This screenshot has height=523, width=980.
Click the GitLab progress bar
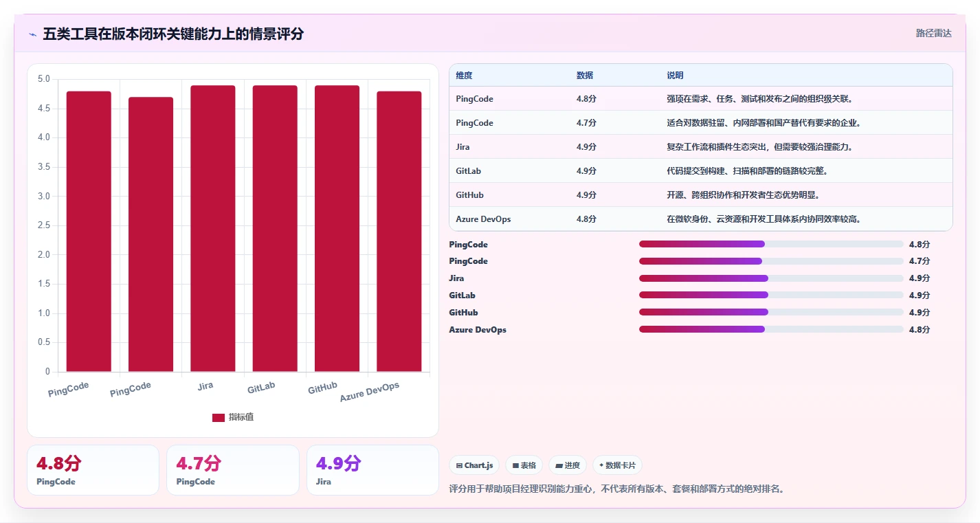click(x=771, y=296)
